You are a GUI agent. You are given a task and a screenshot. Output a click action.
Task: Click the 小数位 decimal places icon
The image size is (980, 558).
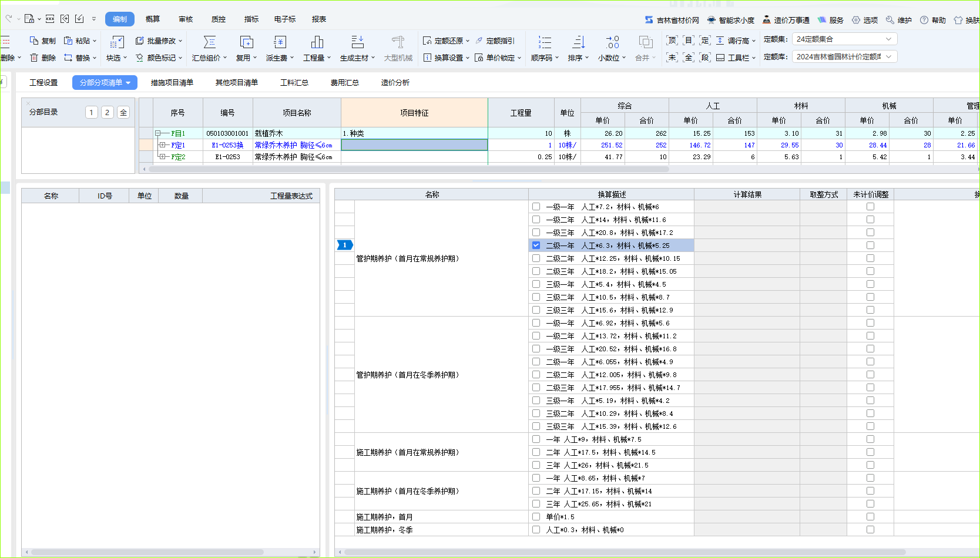coord(612,42)
